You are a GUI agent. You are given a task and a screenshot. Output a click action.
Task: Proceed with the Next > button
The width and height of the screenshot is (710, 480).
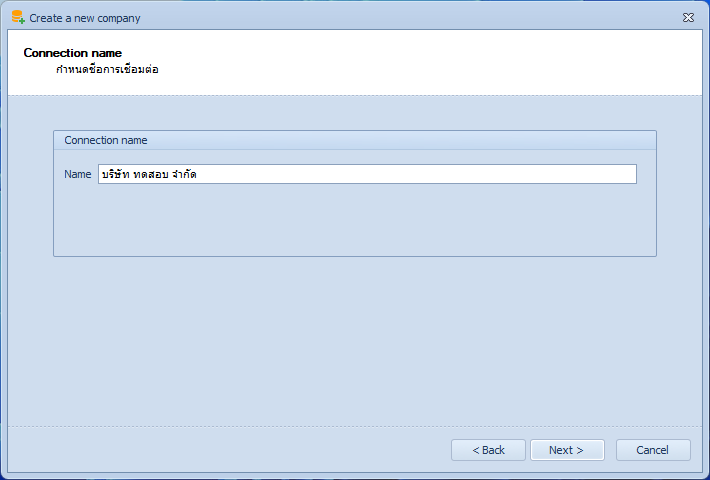pos(567,450)
